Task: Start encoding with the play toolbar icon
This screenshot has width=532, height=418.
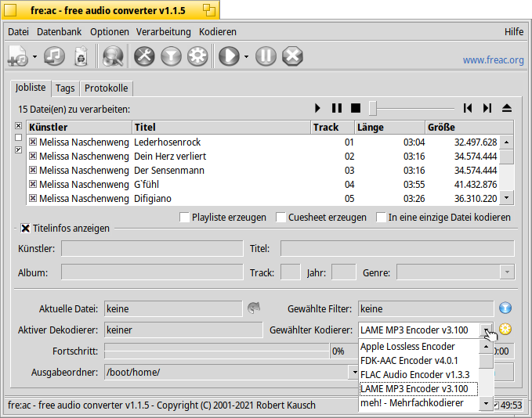Action: 228,56
